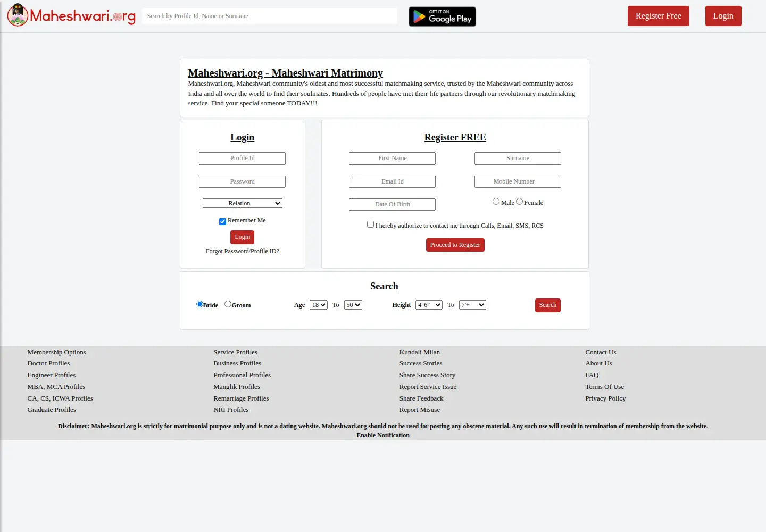Open the FAQ footer link
The width and height of the screenshot is (766, 532).
592,375
